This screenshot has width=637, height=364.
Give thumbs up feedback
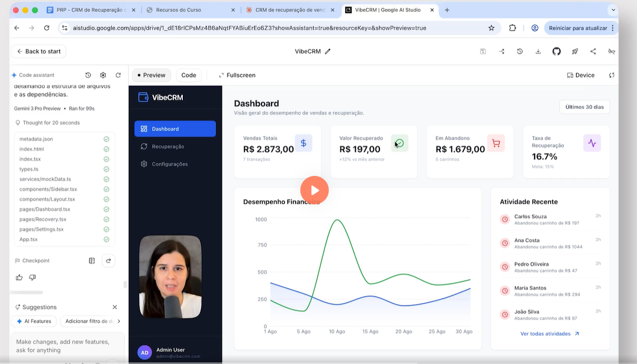[x=19, y=277]
